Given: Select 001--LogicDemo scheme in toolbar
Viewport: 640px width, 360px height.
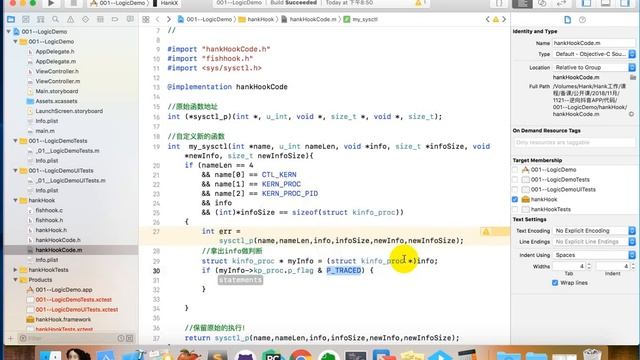Looking at the screenshot, I should point(118,3).
